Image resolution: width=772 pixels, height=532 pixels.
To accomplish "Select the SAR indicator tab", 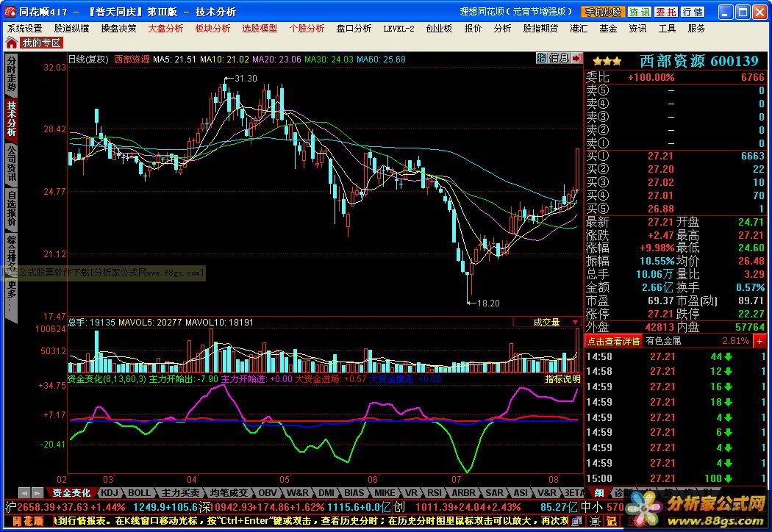I will point(494,492).
